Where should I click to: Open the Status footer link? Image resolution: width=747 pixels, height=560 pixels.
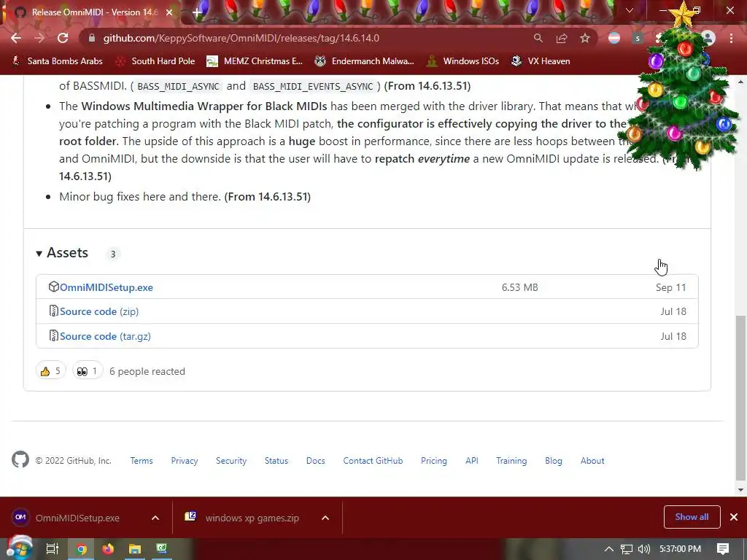point(276,461)
